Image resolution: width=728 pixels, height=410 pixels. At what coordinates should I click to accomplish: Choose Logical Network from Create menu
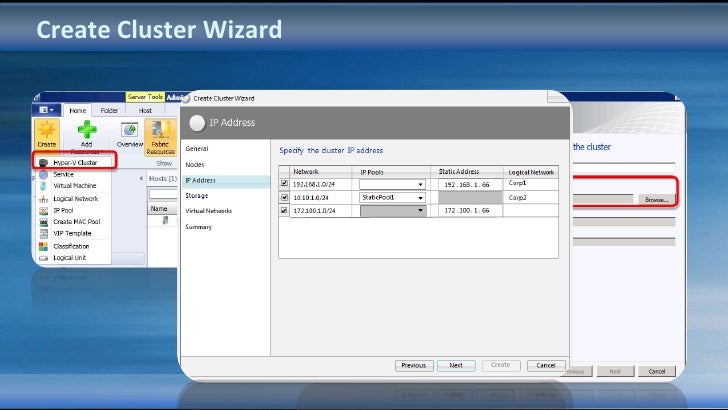76,199
